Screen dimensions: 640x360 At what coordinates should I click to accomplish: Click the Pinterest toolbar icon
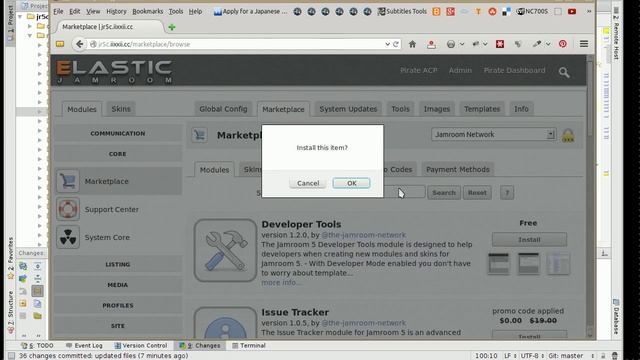563,44
